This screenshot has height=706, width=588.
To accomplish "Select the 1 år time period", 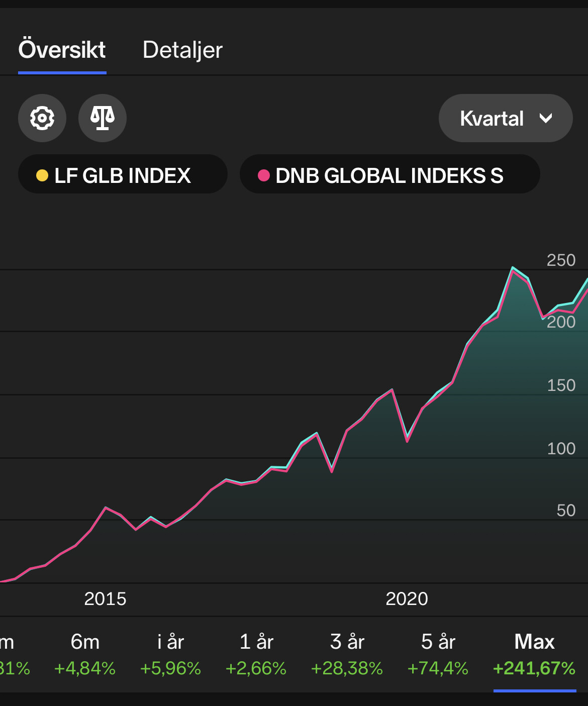I will 256,655.
